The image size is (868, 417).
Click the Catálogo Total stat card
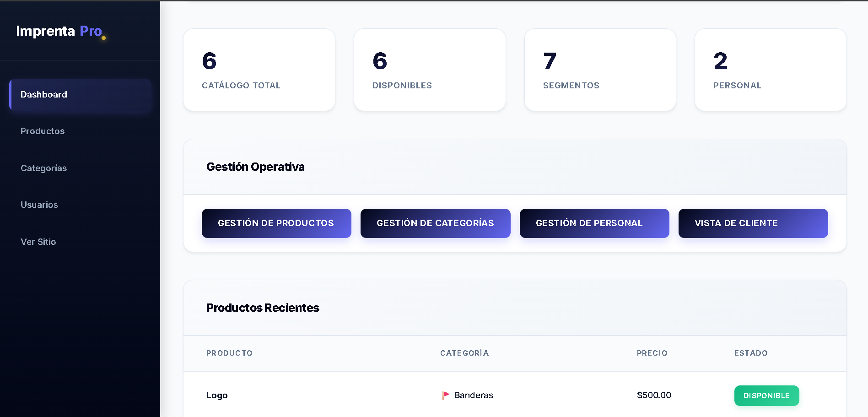(259, 70)
